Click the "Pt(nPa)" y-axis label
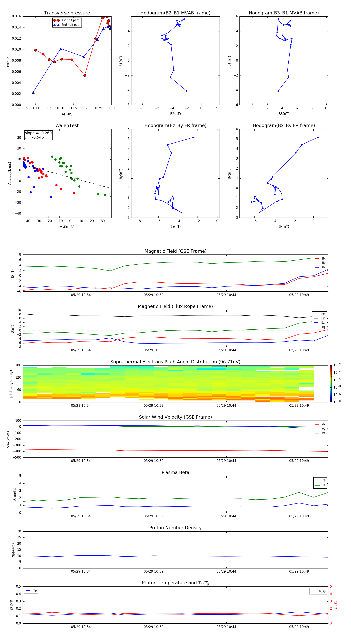This screenshot has width=351, height=644. [x=8, y=61]
